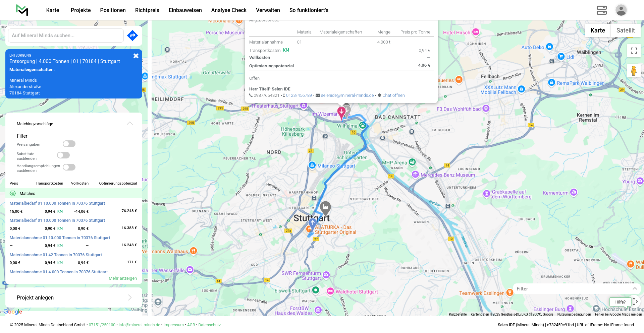This screenshot has height=333, width=644.
Task: Open the Richtpreis menu
Action: click(x=147, y=10)
